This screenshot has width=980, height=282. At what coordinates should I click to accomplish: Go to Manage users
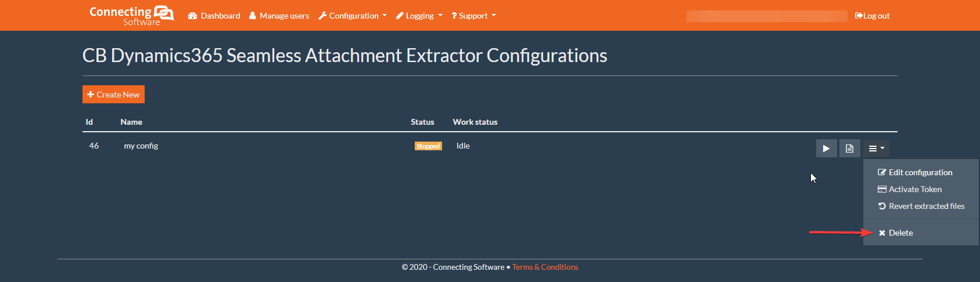[279, 16]
